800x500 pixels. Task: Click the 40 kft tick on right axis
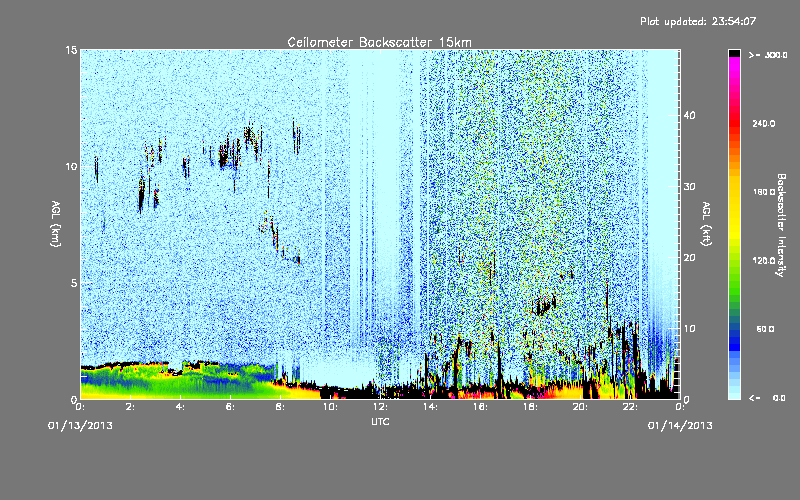tap(689, 115)
